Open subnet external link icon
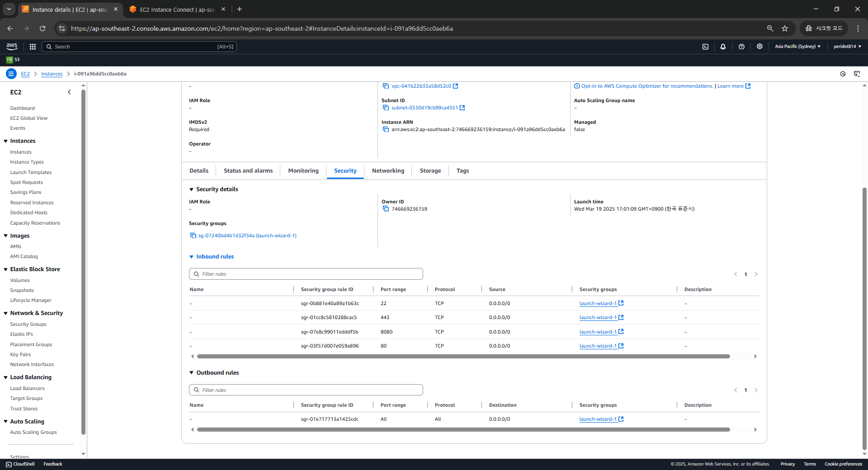Screen dimensions: 868x470 tap(462, 108)
